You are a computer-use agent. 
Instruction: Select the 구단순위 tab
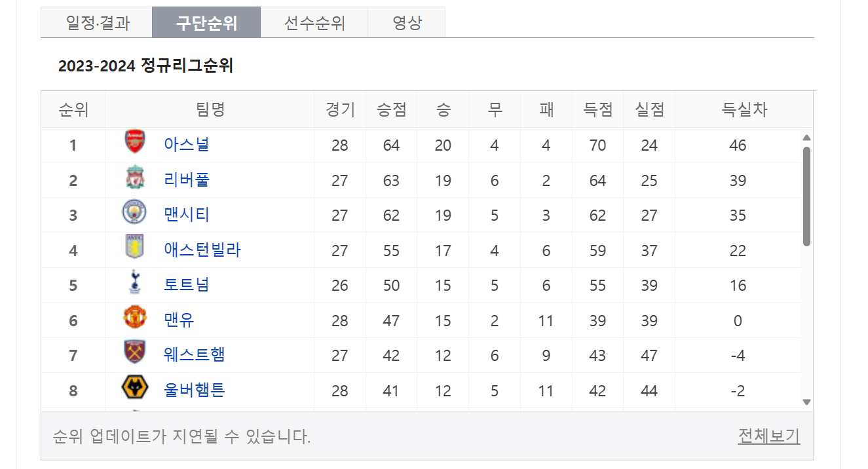(x=206, y=21)
